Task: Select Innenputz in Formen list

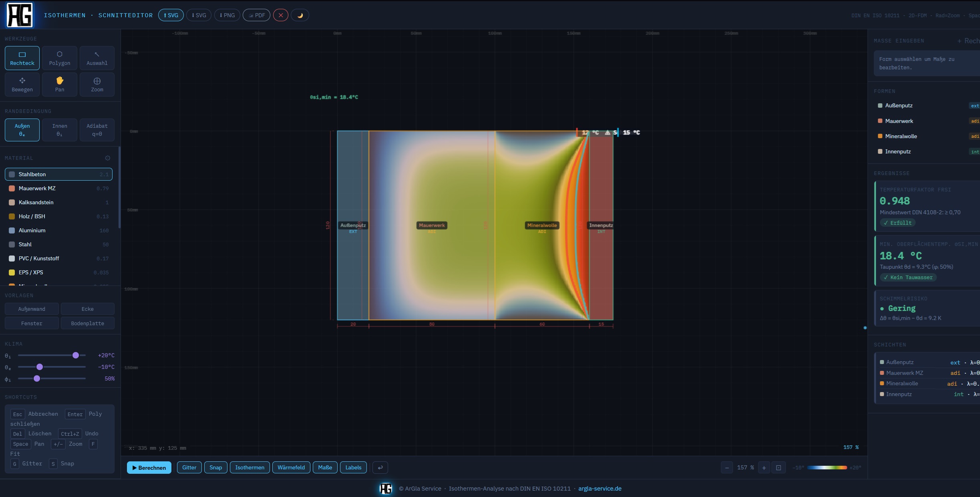Action: coord(927,151)
